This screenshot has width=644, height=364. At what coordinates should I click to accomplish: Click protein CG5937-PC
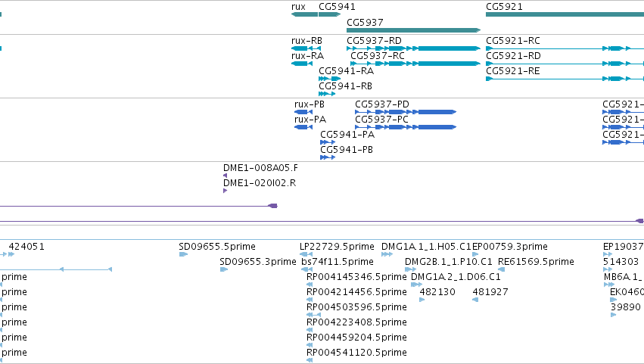(x=381, y=120)
